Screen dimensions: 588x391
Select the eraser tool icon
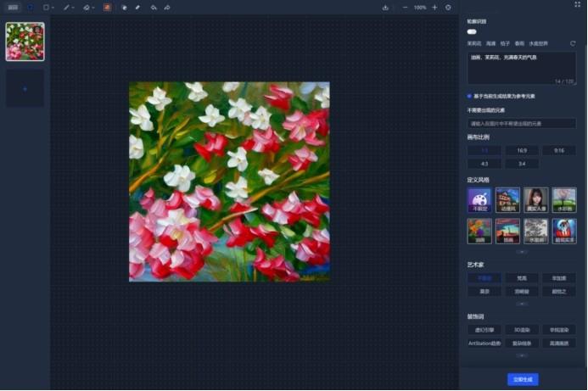(x=137, y=7)
